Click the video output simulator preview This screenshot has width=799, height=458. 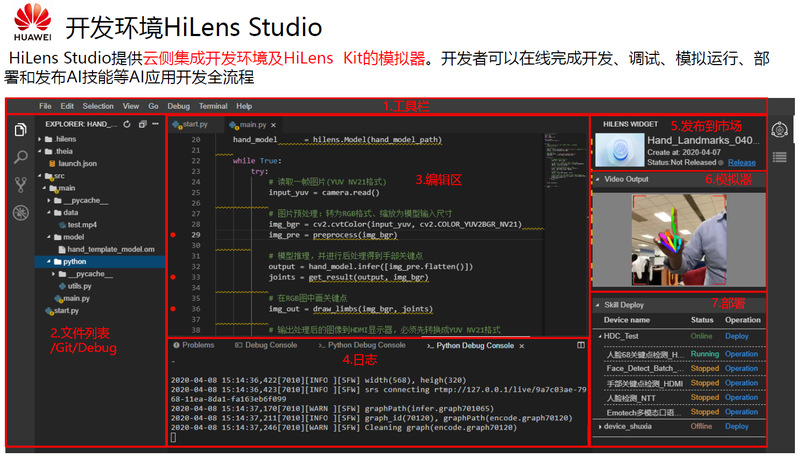tap(679, 239)
